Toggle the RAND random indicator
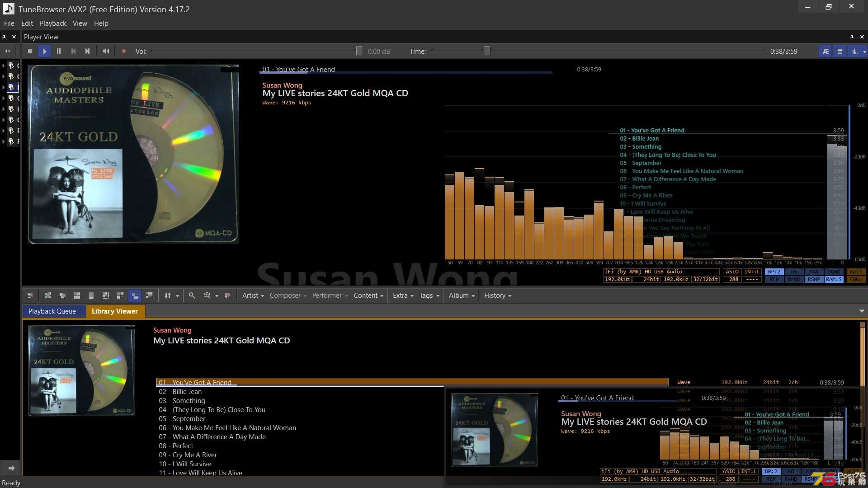Image resolution: width=868 pixels, height=488 pixels. tap(794, 280)
